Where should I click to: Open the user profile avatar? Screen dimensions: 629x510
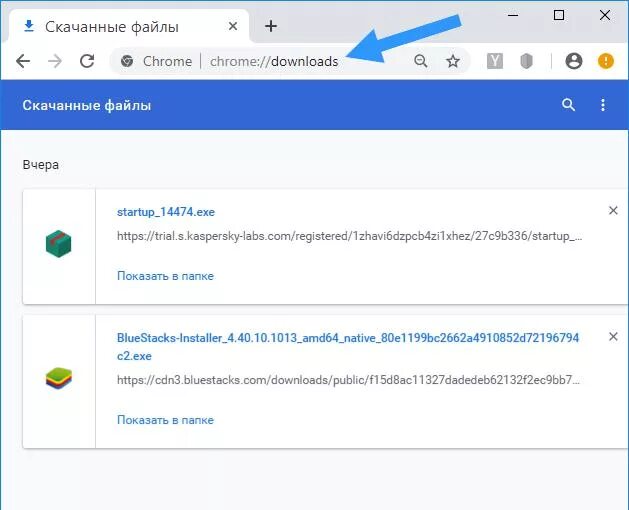tap(574, 61)
